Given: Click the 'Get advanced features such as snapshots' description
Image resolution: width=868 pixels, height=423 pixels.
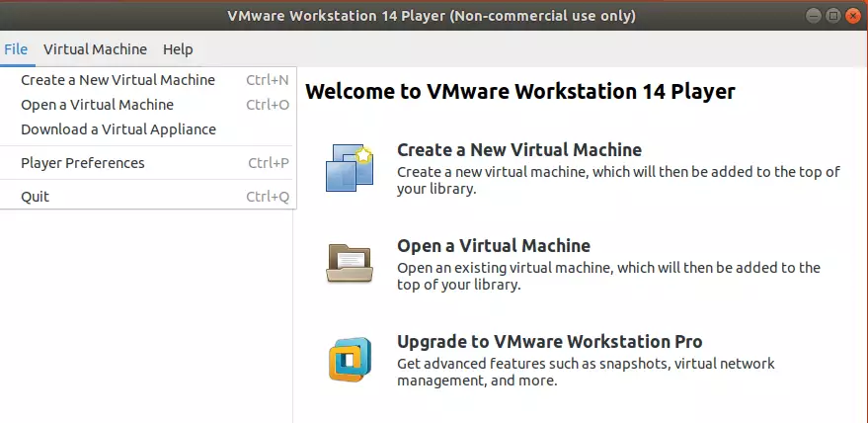Looking at the screenshot, I should (586, 372).
